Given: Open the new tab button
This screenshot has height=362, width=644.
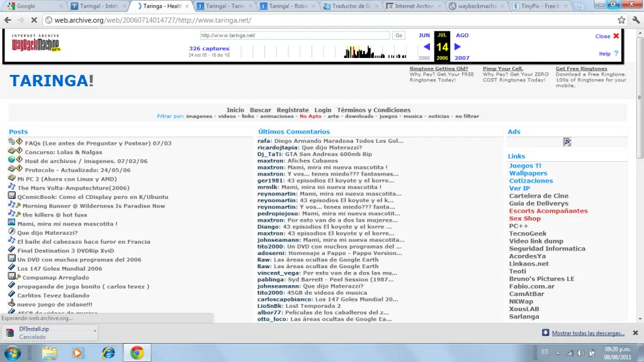Looking at the screenshot, I should (579, 6).
